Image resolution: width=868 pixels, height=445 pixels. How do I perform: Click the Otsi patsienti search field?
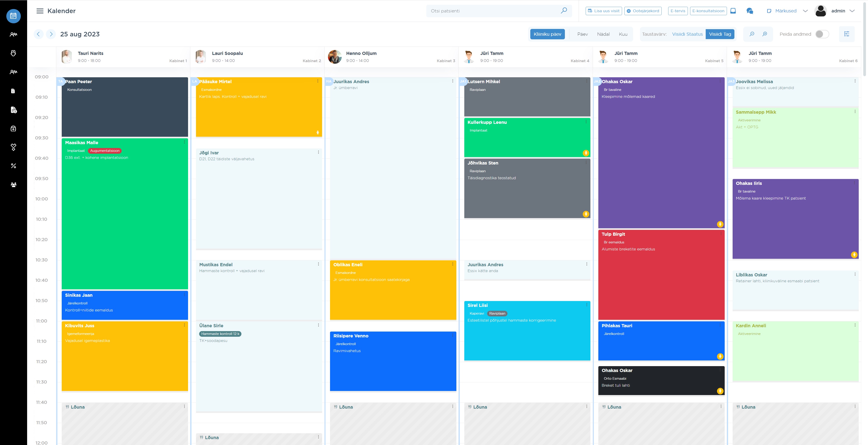pos(492,11)
